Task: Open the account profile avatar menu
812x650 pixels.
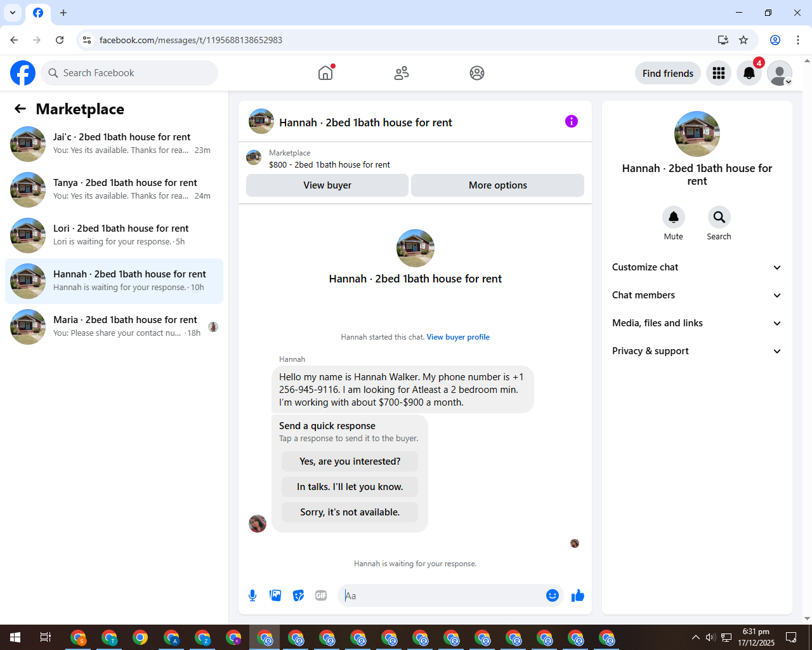Action: 780,73
